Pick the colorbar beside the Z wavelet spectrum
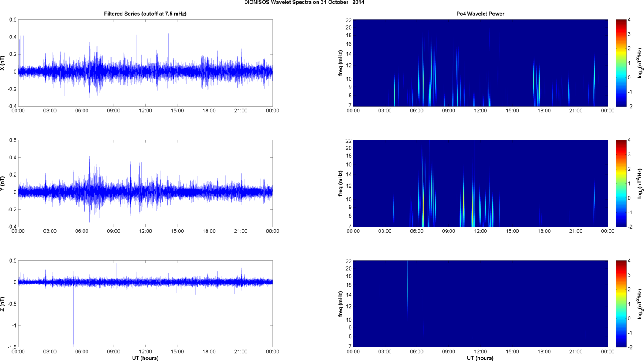Image resolution: width=644 pixels, height=361 pixels. (x=621, y=304)
